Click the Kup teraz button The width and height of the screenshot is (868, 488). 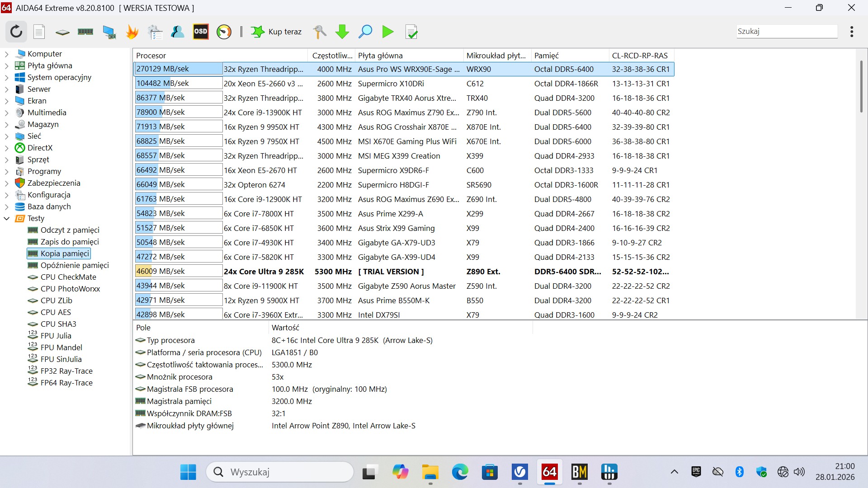pyautogui.click(x=277, y=32)
